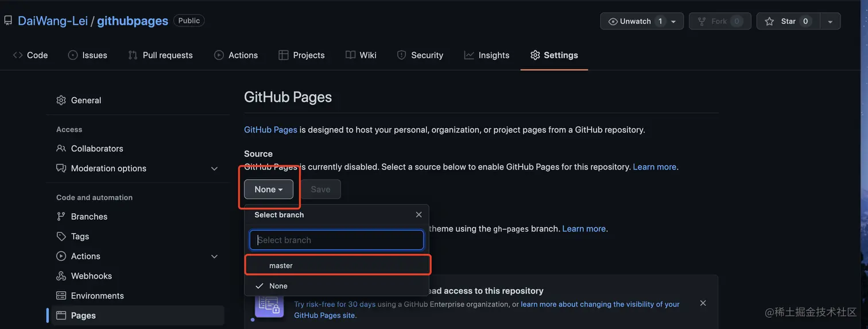The height and width of the screenshot is (329, 868).
Task: Choose the master branch option
Action: pyautogui.click(x=338, y=265)
